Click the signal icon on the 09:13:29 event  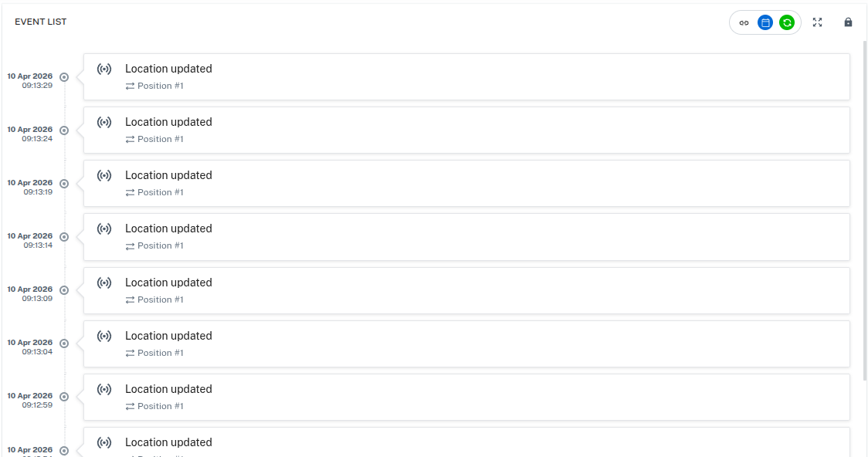(104, 69)
